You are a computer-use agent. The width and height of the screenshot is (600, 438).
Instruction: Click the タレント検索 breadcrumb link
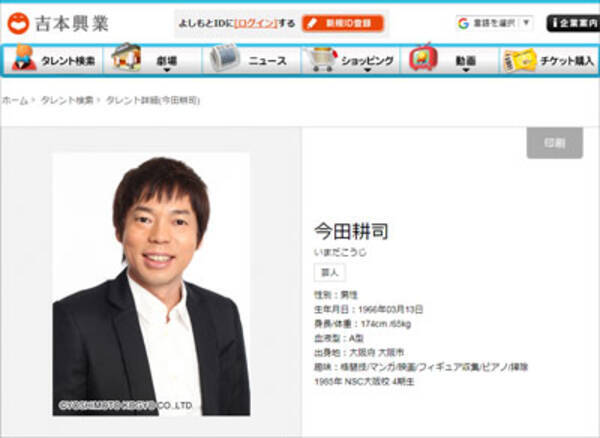click(x=67, y=100)
